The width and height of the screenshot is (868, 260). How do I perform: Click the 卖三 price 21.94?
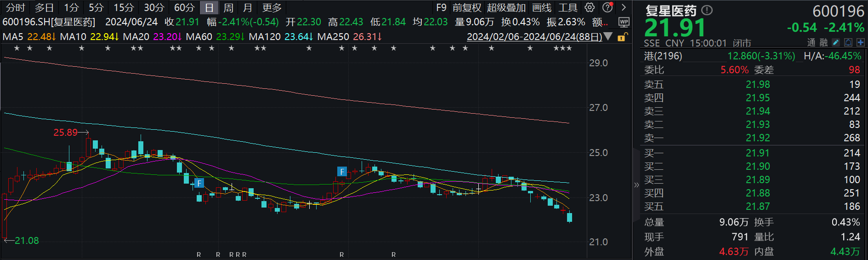[x=758, y=111]
